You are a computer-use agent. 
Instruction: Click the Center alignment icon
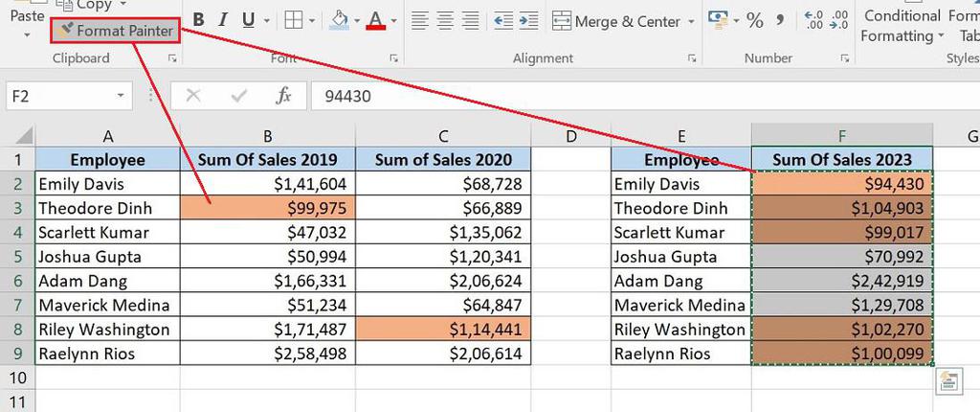coord(445,21)
